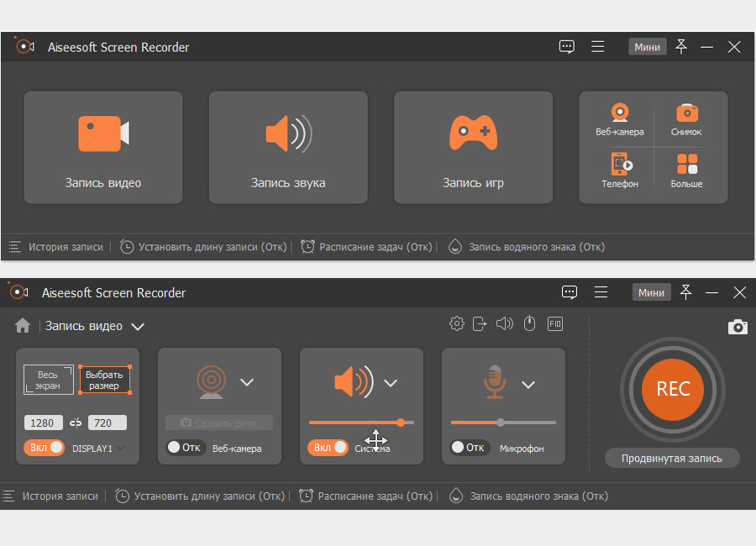Expand DISPLAY1 dropdown
The width and height of the screenshot is (756, 546).
click(121, 449)
